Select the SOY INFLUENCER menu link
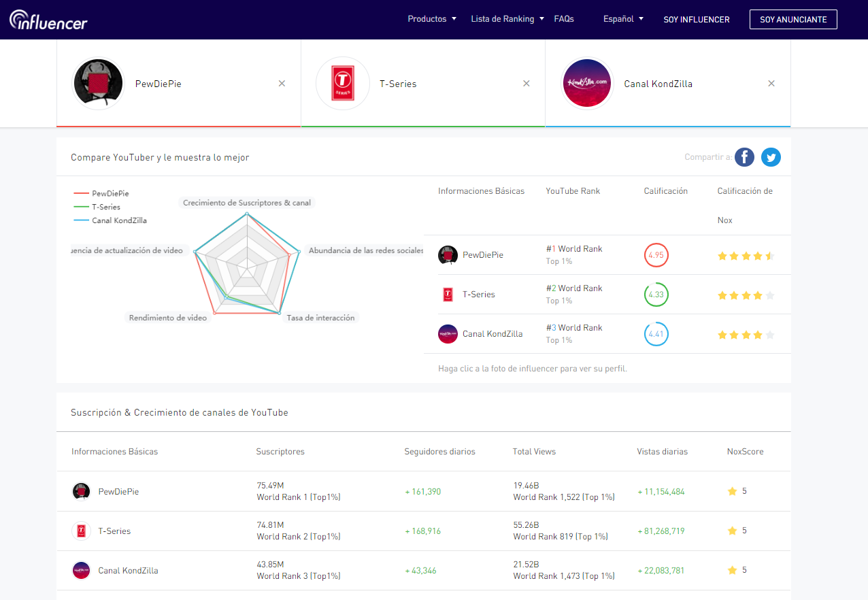 coord(697,20)
